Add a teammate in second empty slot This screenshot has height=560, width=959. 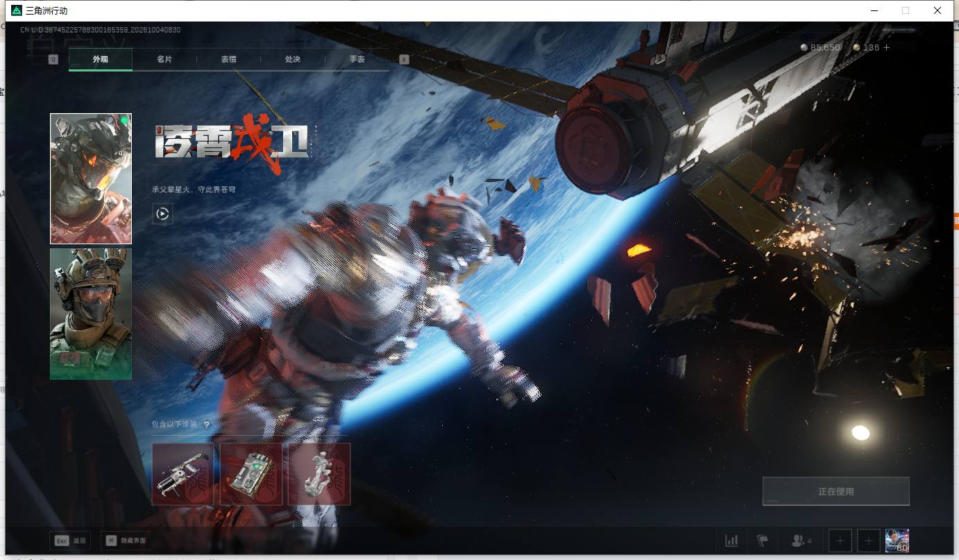(x=868, y=541)
